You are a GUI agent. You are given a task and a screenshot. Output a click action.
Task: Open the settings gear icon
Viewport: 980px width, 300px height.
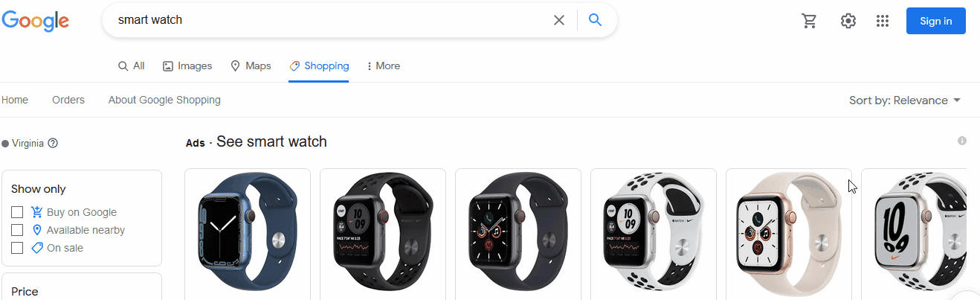(848, 21)
